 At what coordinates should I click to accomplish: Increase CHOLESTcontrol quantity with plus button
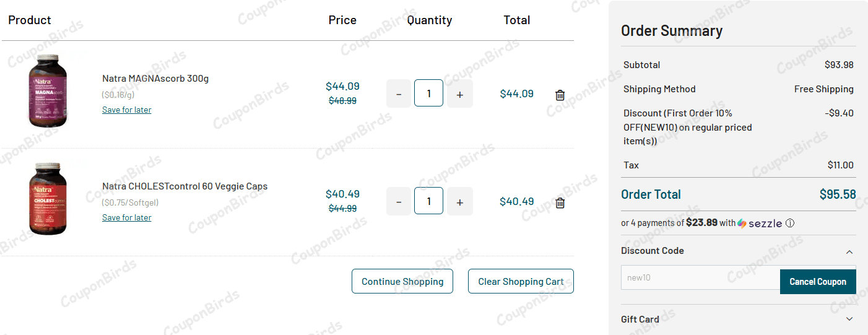(x=459, y=202)
